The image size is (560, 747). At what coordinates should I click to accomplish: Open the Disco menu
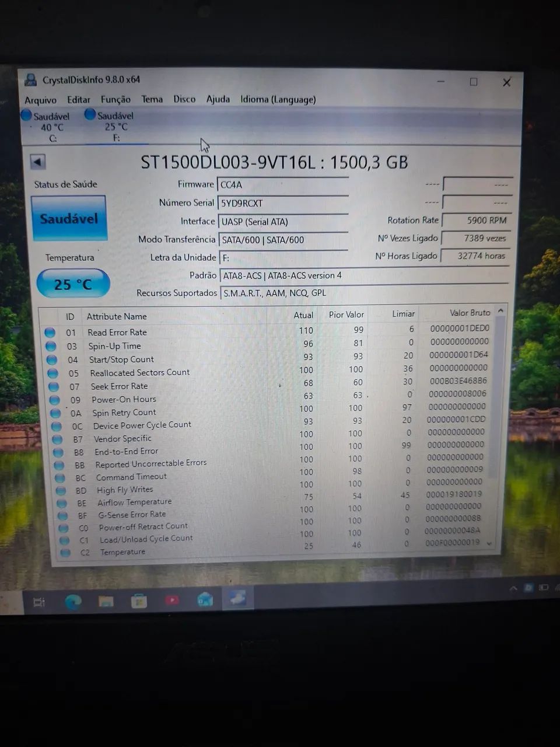184,99
